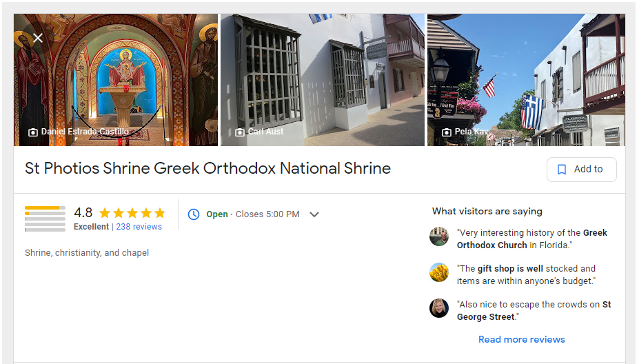639x364 pixels.
Task: Select the first reviewer's avatar
Action: (439, 236)
